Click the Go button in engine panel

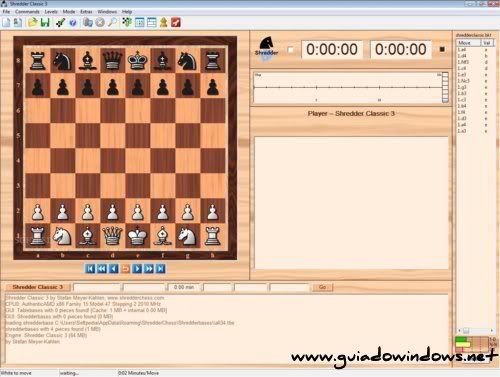pyautogui.click(x=322, y=287)
